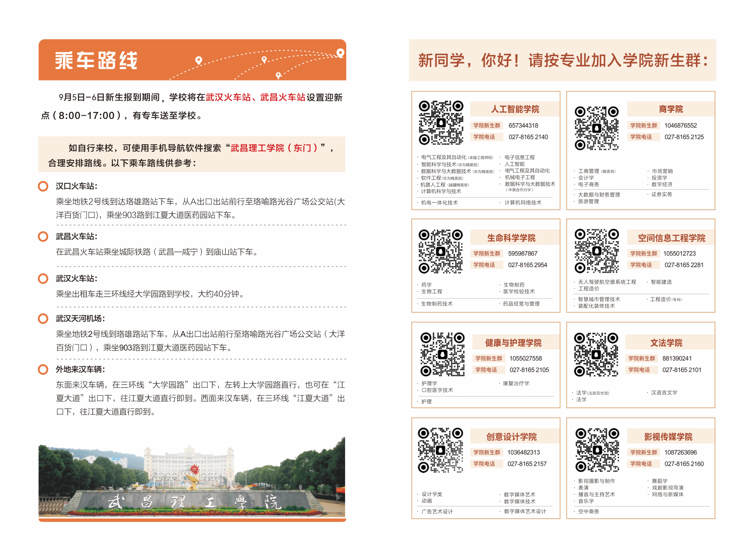Click group number 881390241

tap(677, 358)
